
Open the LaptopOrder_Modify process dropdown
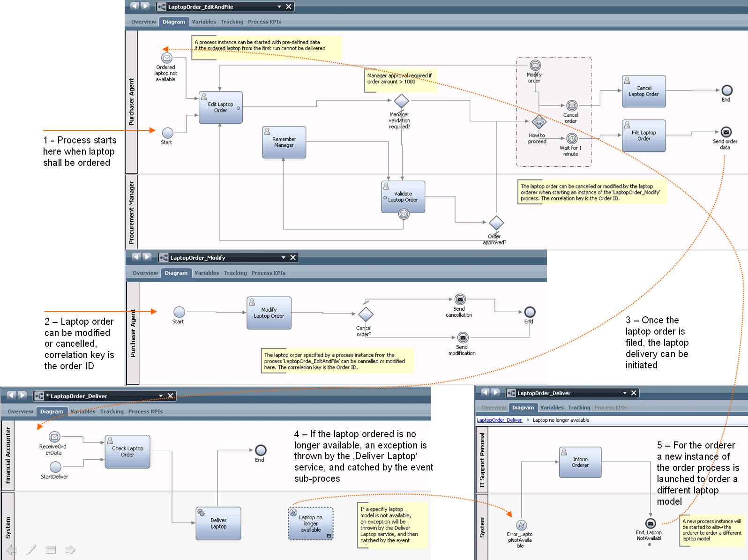(x=283, y=257)
